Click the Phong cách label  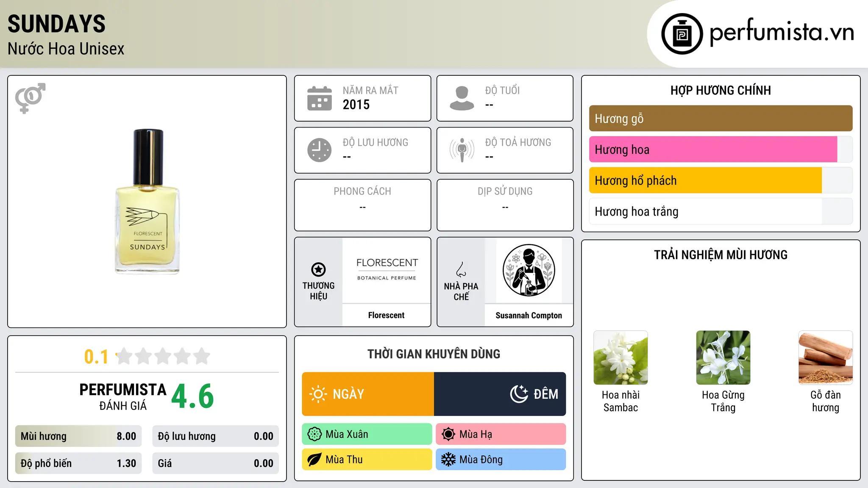pyautogui.click(x=362, y=191)
